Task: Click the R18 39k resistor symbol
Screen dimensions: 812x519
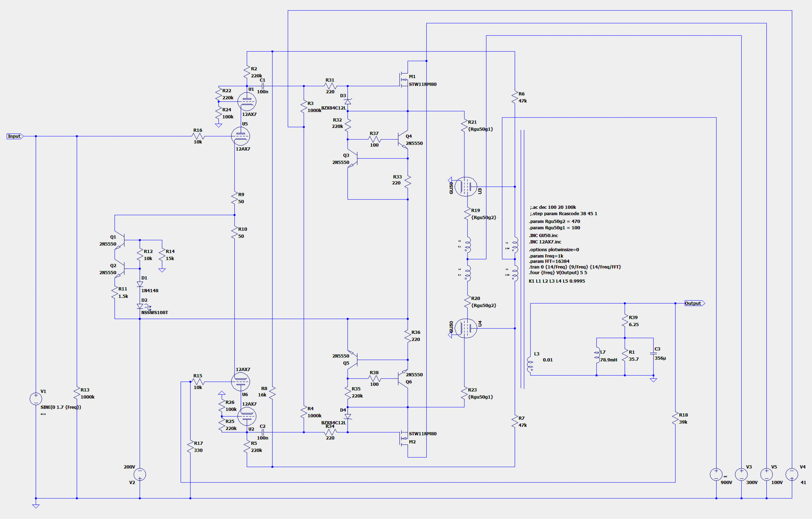Action: point(675,418)
